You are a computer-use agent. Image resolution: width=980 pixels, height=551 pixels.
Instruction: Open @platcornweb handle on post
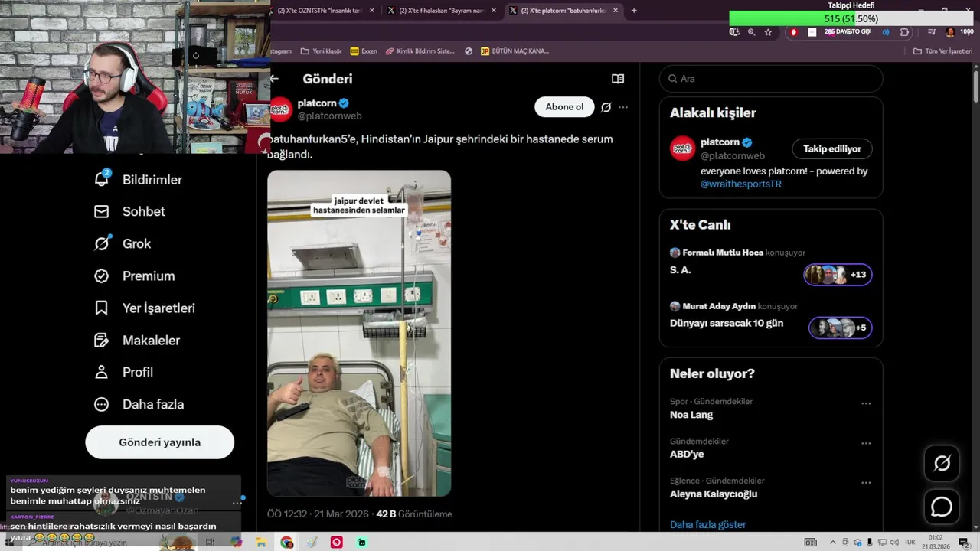coord(329,116)
